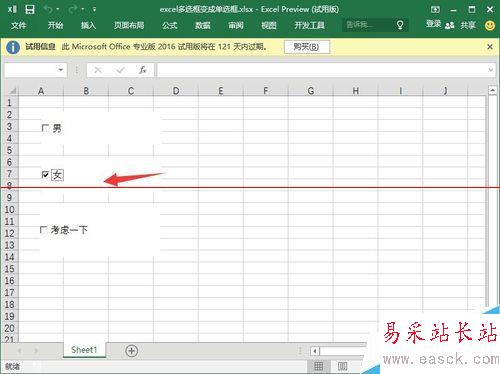This screenshot has width=500, height=374.
Task: Open the Ribbon Display Options icon
Action: (435, 9)
